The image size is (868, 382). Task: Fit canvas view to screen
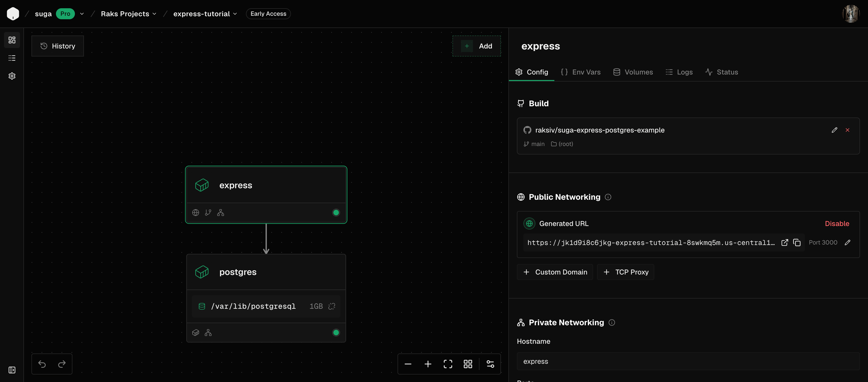[x=448, y=364]
